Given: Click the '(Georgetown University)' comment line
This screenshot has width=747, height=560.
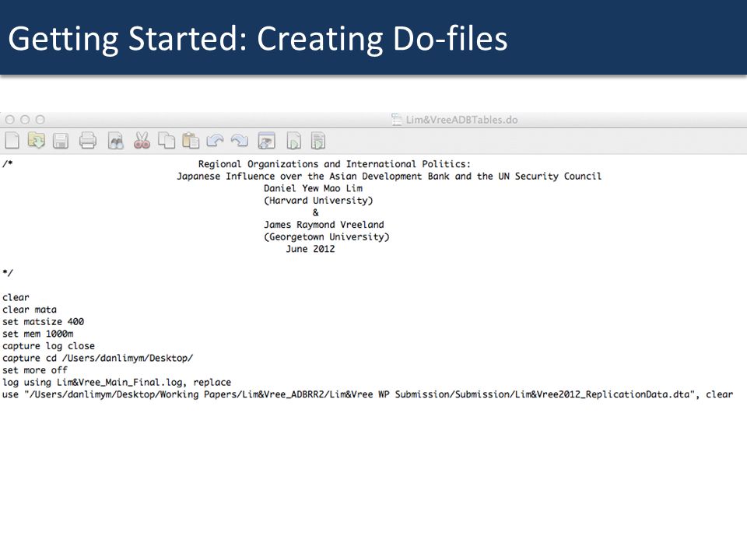Looking at the screenshot, I should [x=326, y=236].
